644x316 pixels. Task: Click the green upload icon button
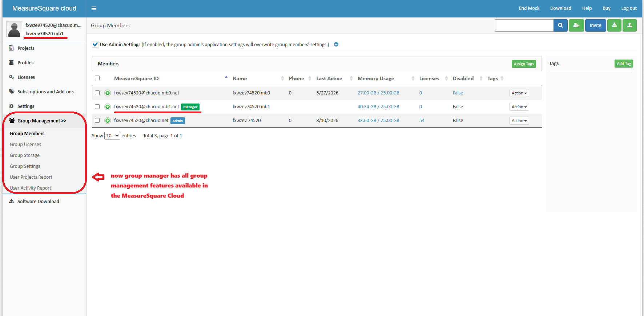629,25
